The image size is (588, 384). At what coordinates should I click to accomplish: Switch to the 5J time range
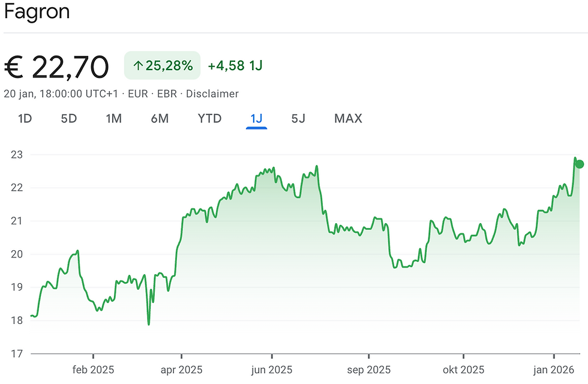pos(298,119)
